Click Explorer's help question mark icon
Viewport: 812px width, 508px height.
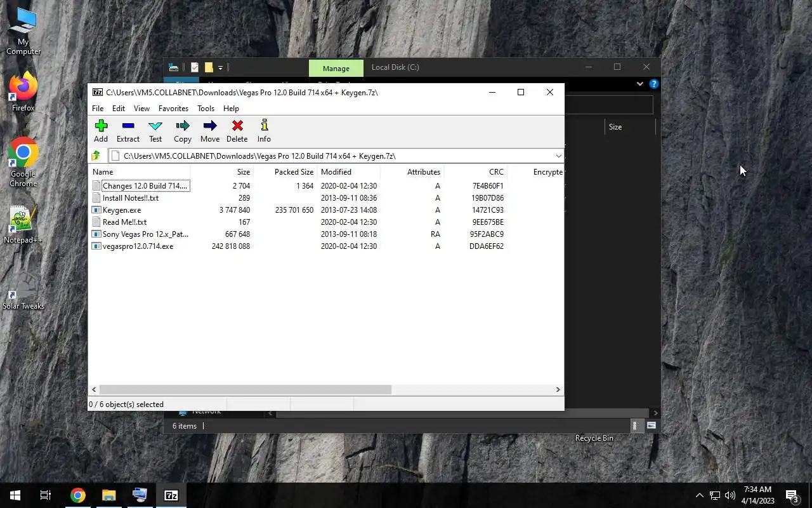(654, 84)
